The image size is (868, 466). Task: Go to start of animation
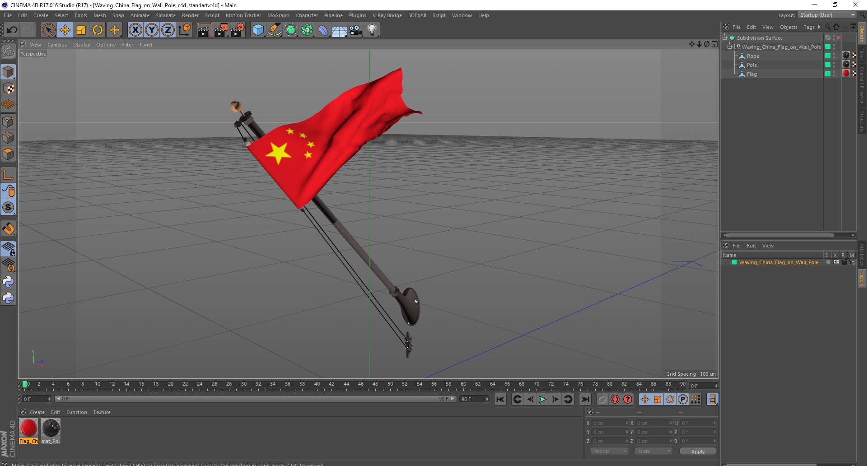coord(500,399)
